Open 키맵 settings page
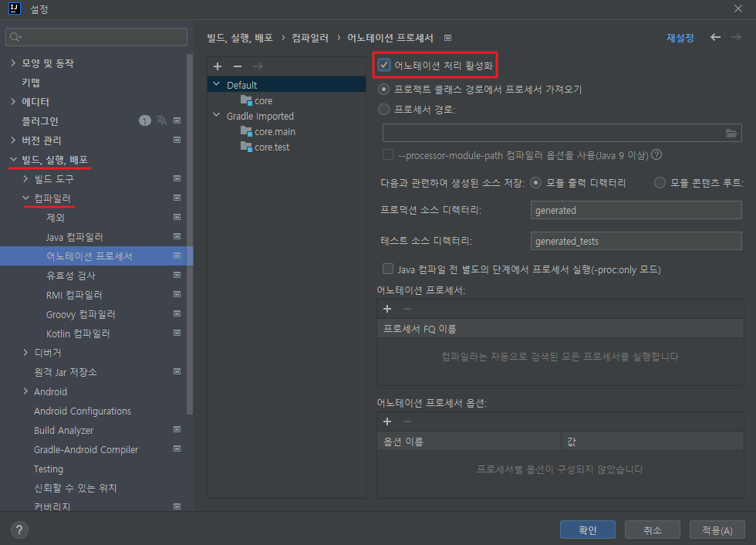The width and height of the screenshot is (756, 545). point(31,83)
